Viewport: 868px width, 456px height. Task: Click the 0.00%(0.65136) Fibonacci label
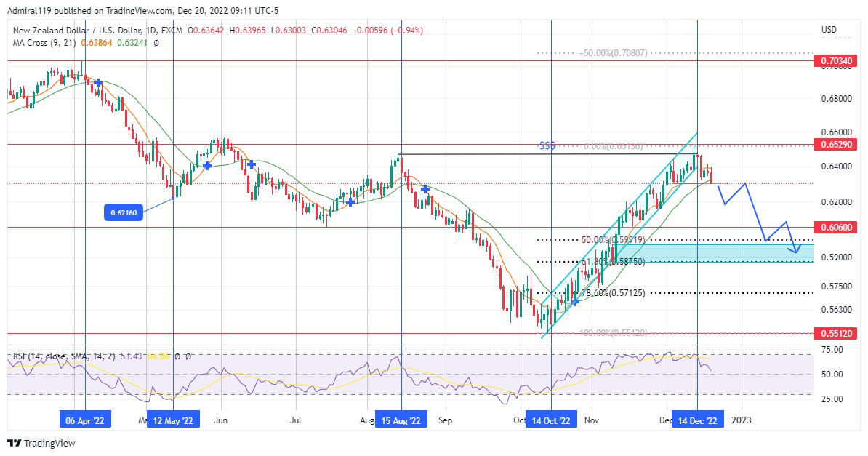pyautogui.click(x=614, y=146)
